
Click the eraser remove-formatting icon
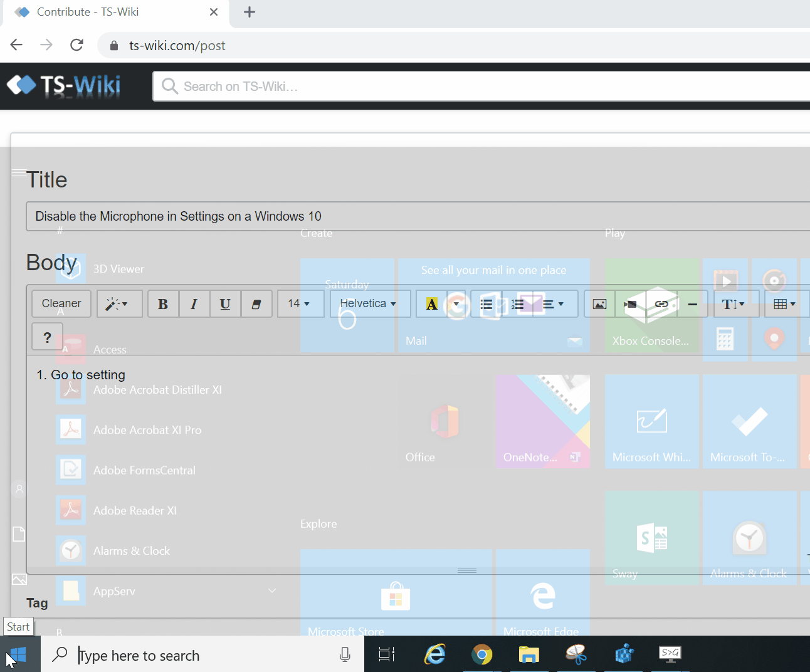coord(256,304)
